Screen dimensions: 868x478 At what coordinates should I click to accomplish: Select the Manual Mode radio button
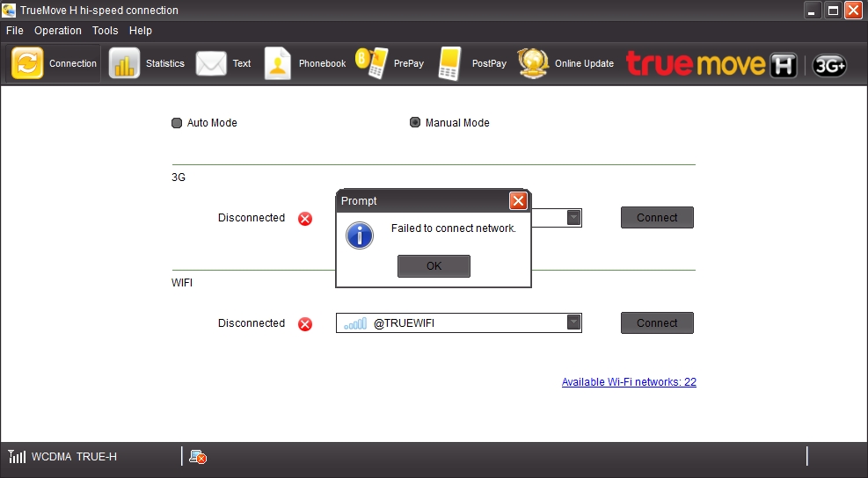(x=414, y=122)
